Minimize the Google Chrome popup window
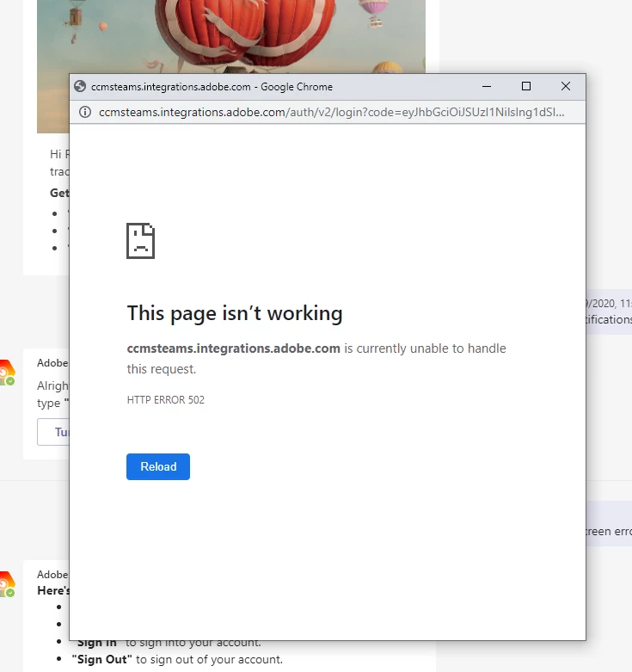The height and width of the screenshot is (672, 632). point(487,87)
